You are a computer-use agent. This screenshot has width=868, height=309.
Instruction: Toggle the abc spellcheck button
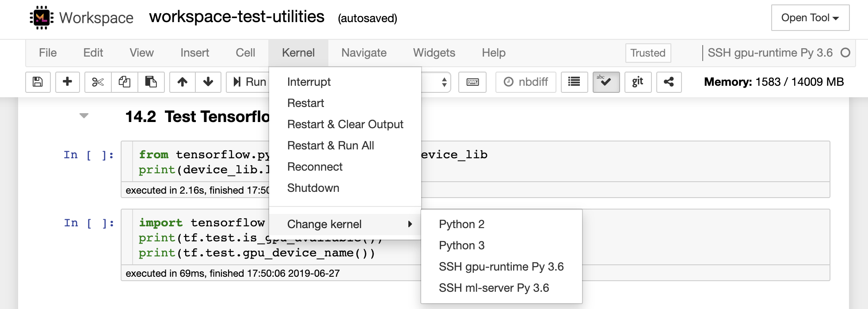coord(606,82)
